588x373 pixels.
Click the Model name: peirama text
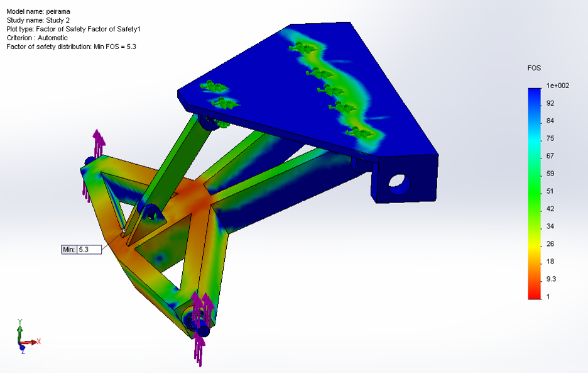[x=38, y=12]
